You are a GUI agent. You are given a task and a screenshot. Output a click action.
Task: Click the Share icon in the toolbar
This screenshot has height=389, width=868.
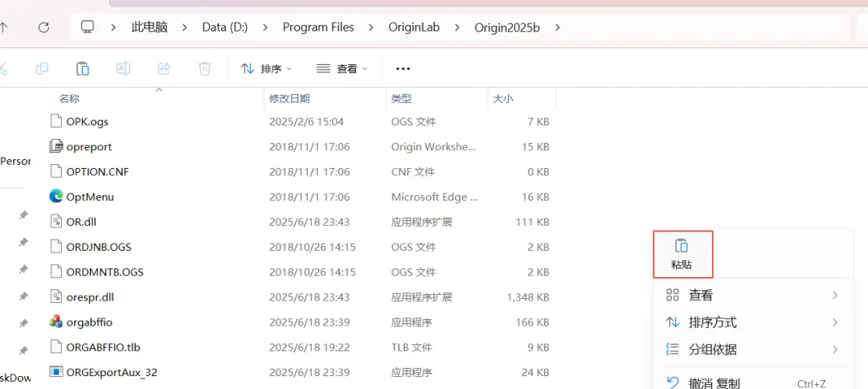[164, 68]
